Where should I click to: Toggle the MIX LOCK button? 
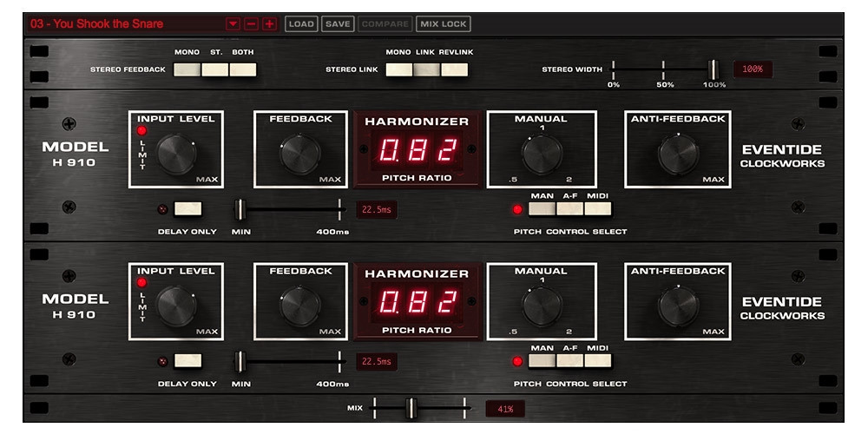444,24
